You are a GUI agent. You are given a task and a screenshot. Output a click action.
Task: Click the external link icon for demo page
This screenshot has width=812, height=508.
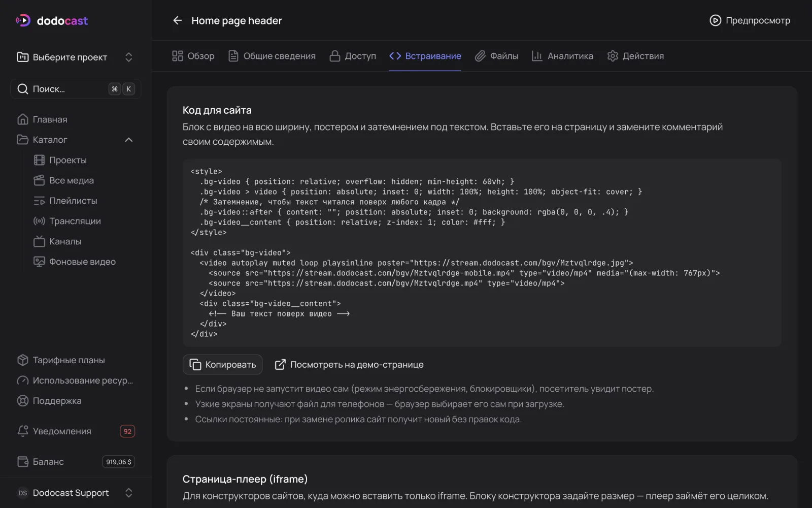click(x=280, y=364)
